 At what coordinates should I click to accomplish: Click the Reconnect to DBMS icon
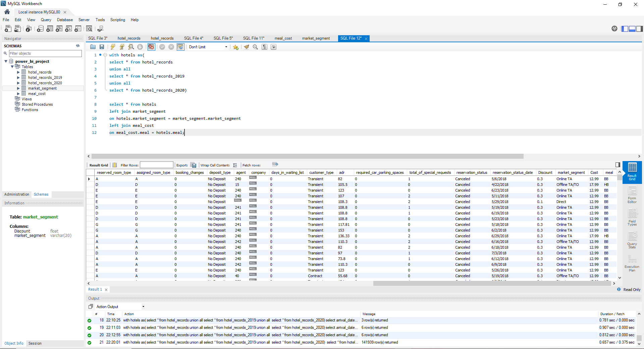(101, 29)
